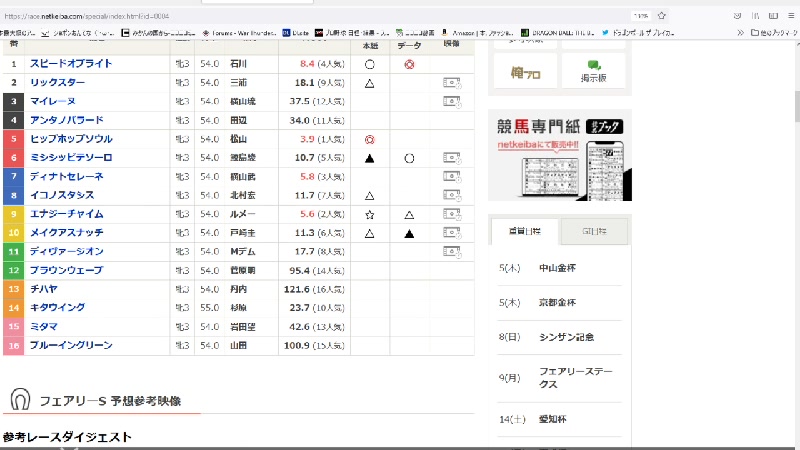
Task: Click the 競馬専門紙 banner advertisement
Action: coord(560,155)
